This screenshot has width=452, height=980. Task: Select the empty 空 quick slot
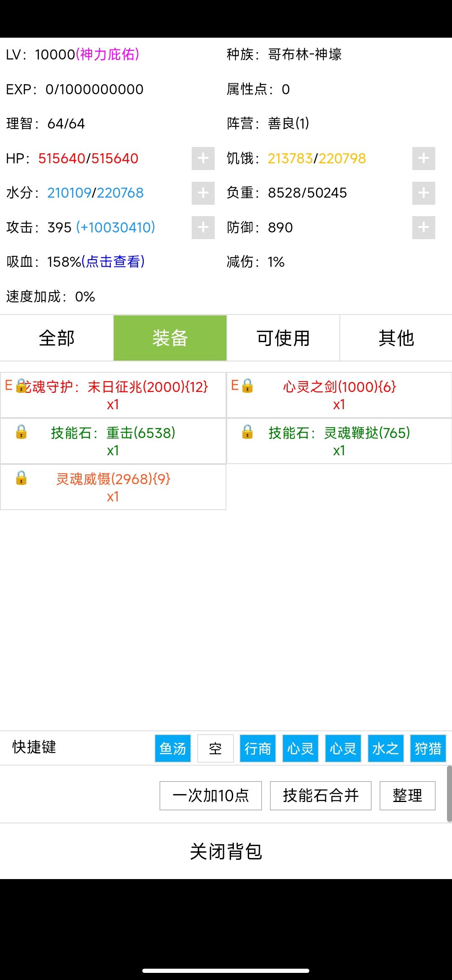[216, 748]
